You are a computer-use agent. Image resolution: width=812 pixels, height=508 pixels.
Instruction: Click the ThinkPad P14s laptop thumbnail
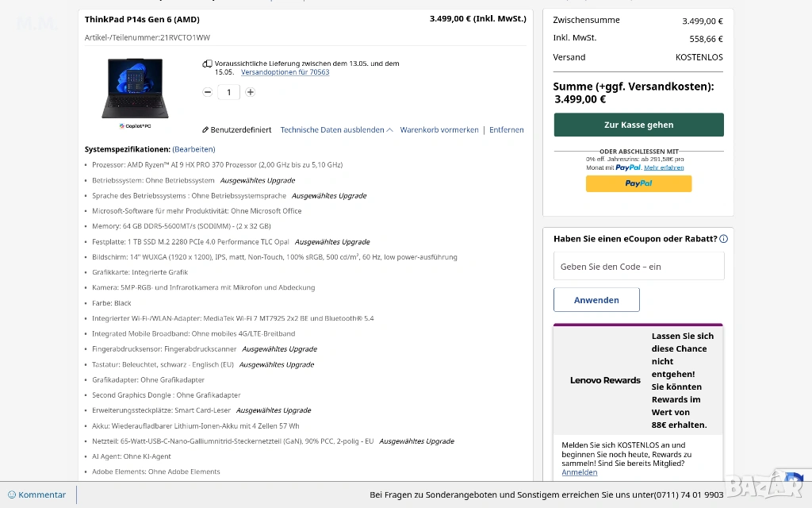click(x=135, y=88)
